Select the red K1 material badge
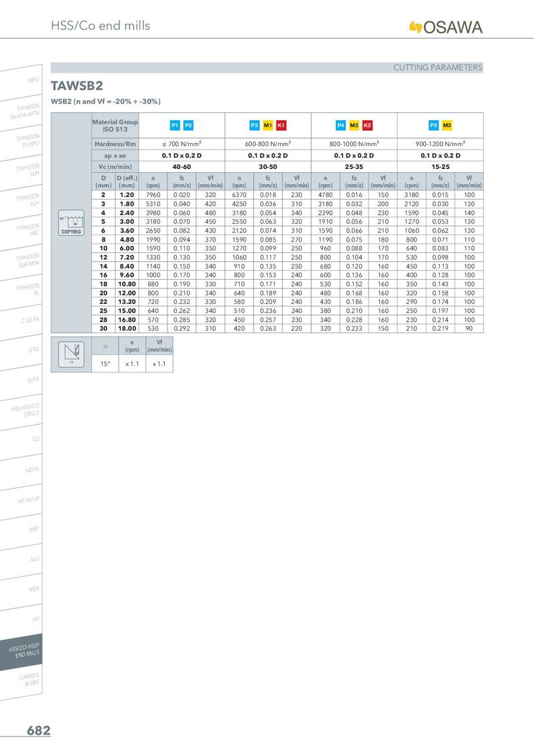534x756 pixels. [x=282, y=126]
